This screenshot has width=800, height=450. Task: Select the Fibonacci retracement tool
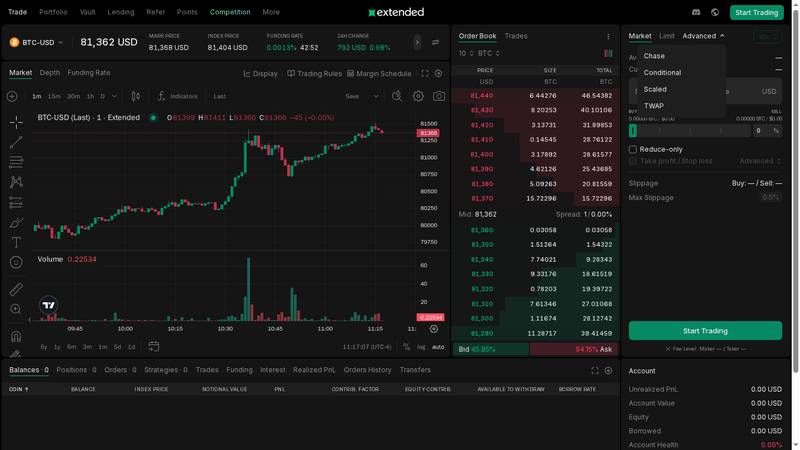coord(16,162)
